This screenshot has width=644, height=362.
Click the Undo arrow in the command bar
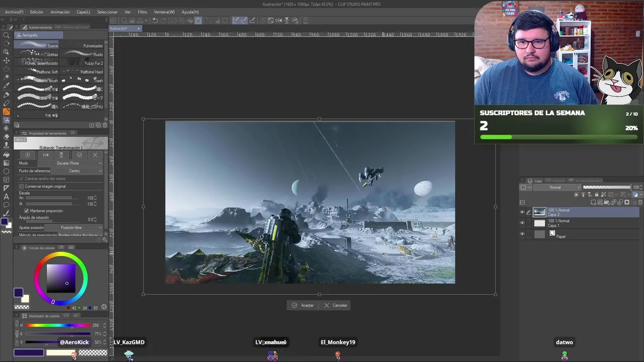pyautogui.click(x=155, y=21)
